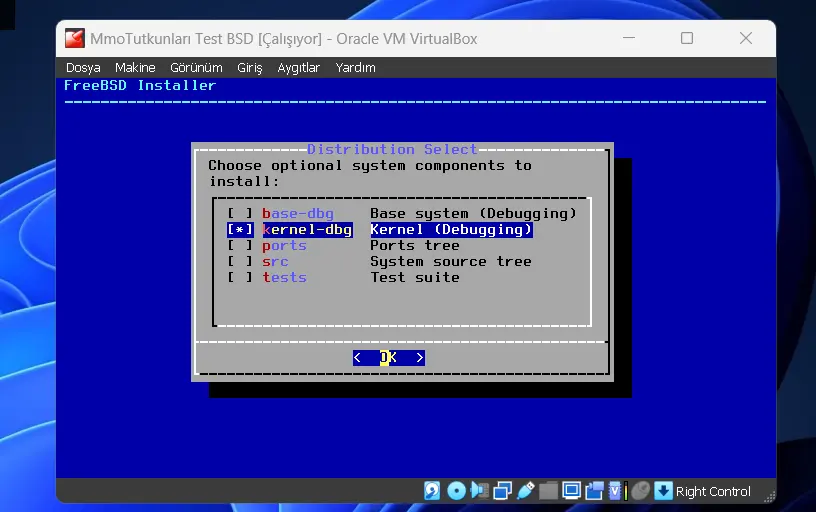Click the 'Distribution Select' dialog title
This screenshot has height=512, width=816.
pyautogui.click(x=392, y=149)
